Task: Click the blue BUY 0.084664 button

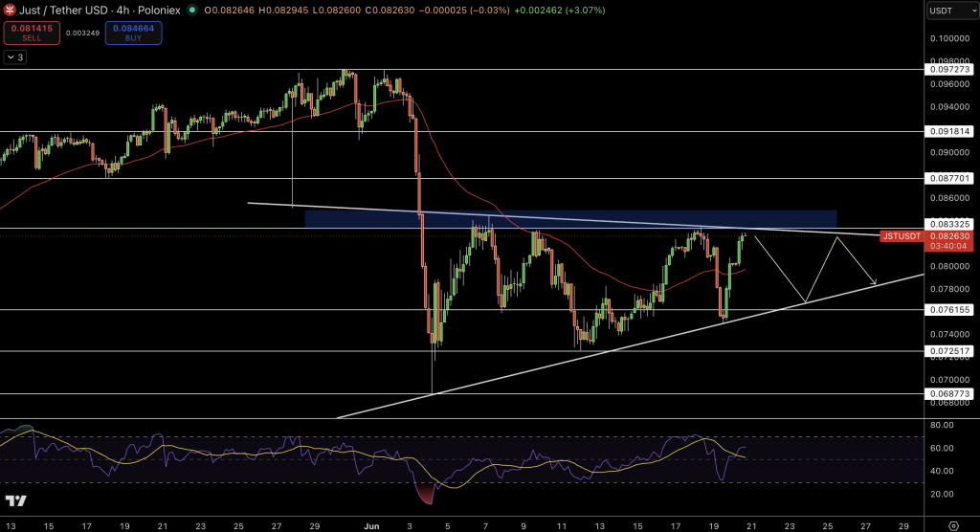Action: (133, 33)
